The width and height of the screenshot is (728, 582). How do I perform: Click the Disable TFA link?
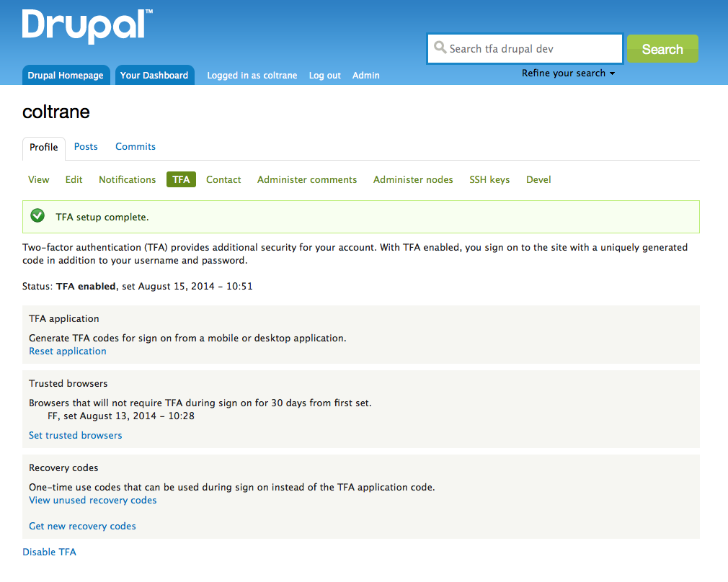49,552
